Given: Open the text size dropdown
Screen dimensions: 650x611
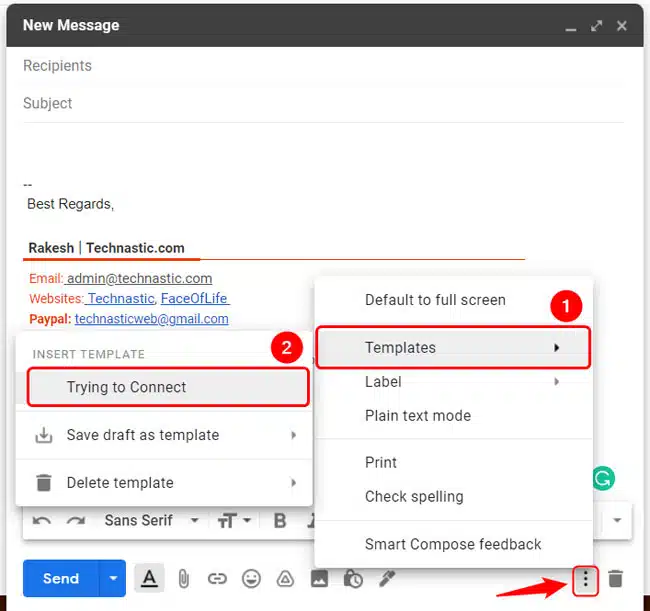Looking at the screenshot, I should tap(235, 521).
